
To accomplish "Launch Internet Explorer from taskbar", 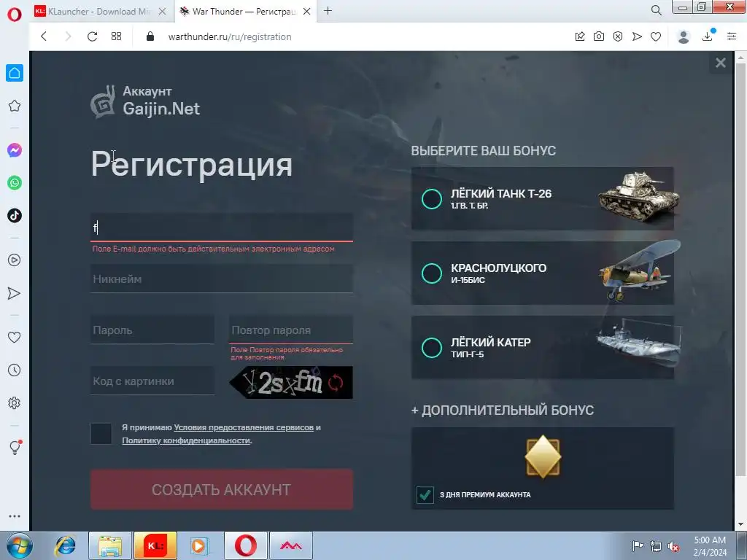I will 65,545.
